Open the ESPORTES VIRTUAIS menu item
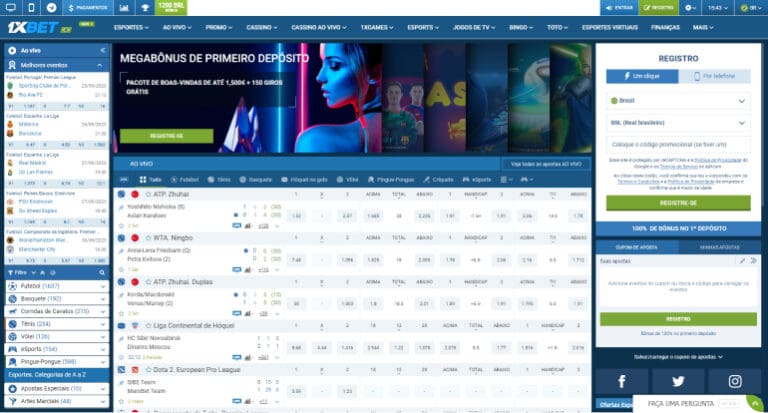768x413 pixels. click(x=610, y=27)
